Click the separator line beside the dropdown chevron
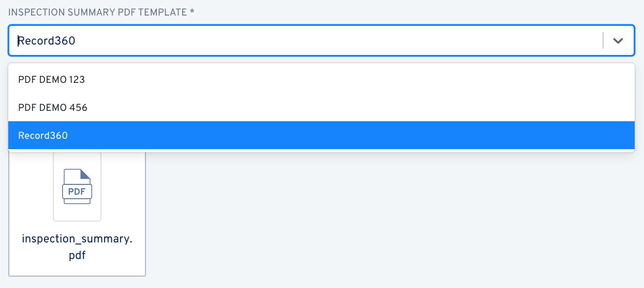 pos(603,41)
